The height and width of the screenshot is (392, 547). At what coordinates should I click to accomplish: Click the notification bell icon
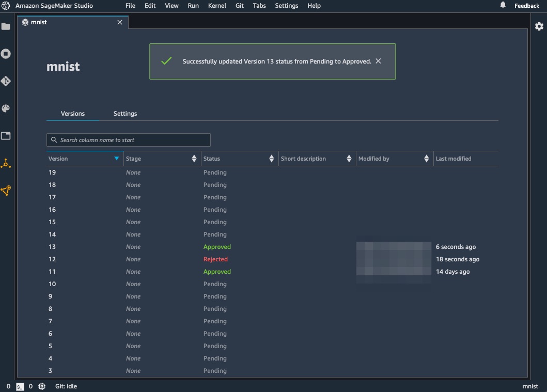(x=503, y=5)
